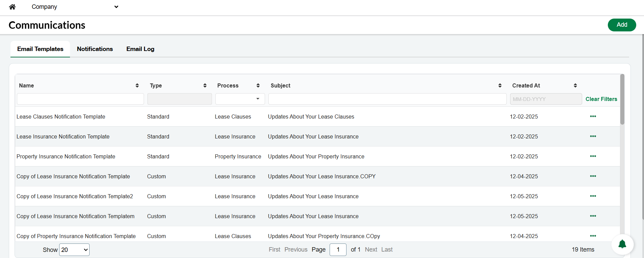Open actions for Updates About Your Lease Insurance.COPY row

593,176
